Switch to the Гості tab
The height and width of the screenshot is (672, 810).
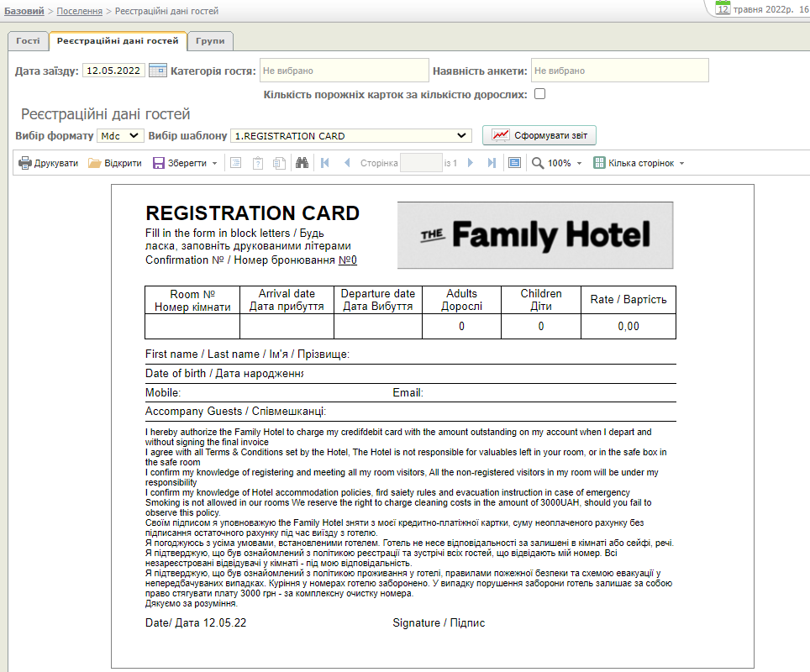click(28, 40)
